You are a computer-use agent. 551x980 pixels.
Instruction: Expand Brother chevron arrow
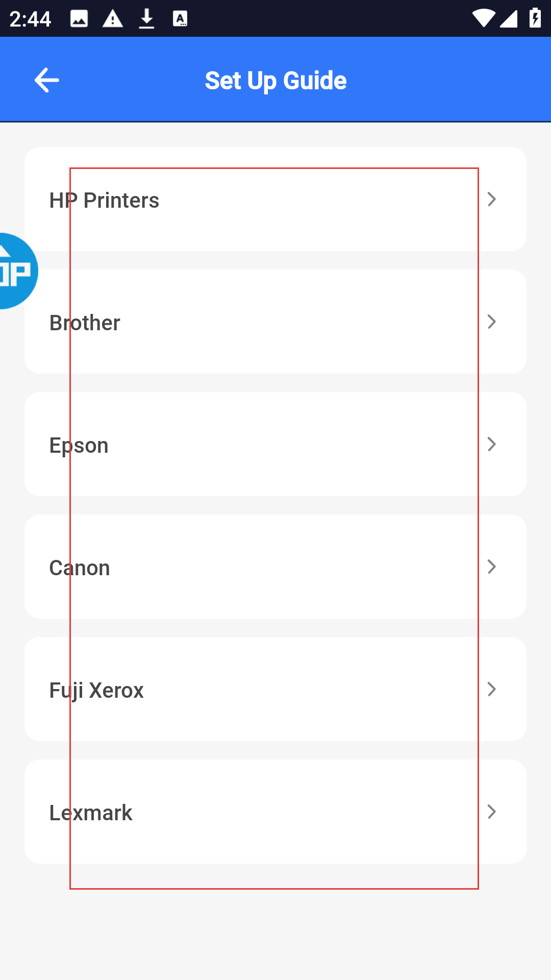pos(491,322)
